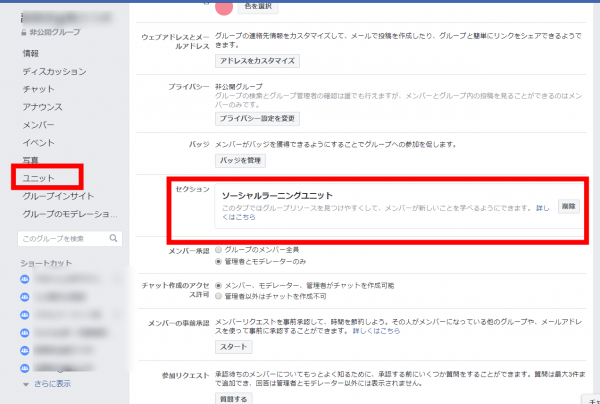Click 削除 for ソーシャルラーニングユニット

569,206
